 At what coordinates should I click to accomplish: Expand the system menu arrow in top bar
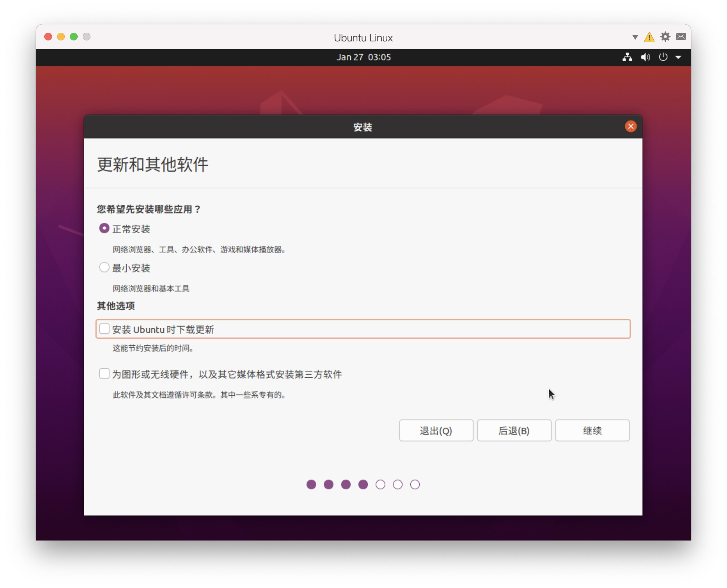[678, 57]
